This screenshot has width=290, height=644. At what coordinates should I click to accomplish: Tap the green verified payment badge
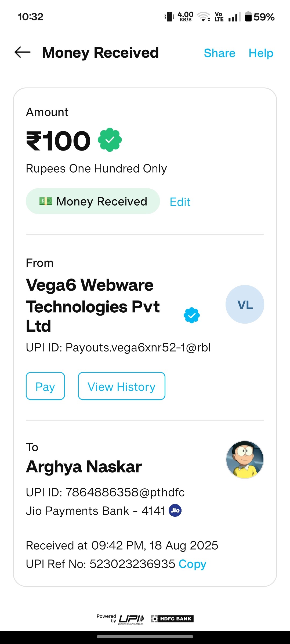[x=110, y=140]
